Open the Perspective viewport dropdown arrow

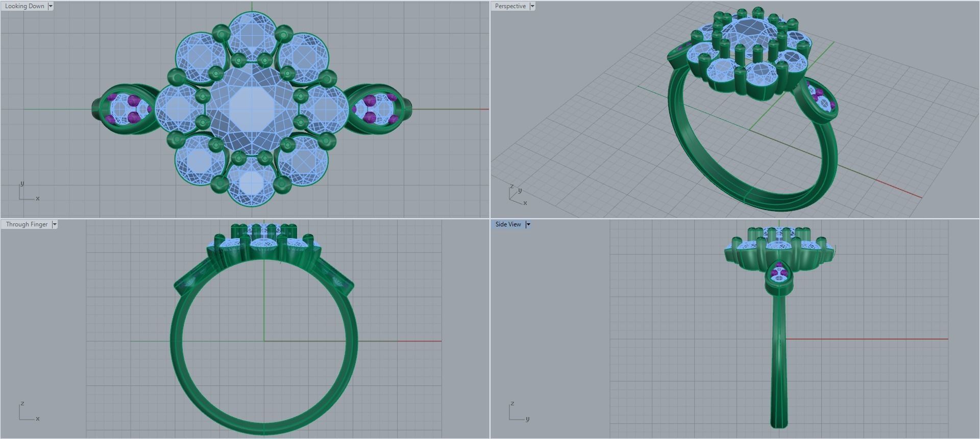click(x=532, y=6)
